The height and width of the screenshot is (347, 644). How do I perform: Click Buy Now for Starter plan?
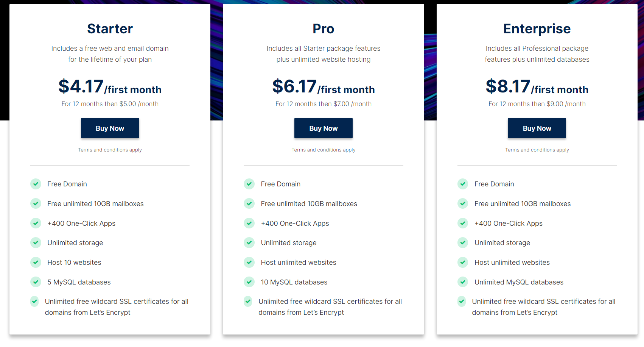(110, 128)
